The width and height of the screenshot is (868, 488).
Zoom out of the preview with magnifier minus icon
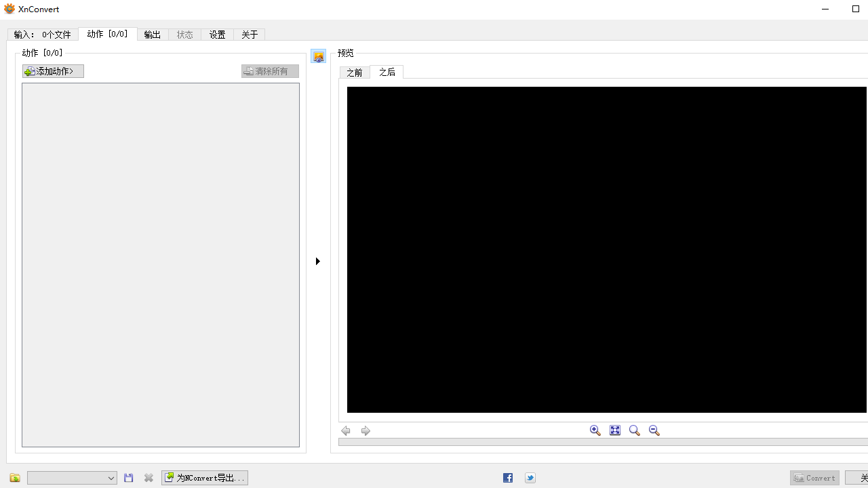tap(654, 430)
